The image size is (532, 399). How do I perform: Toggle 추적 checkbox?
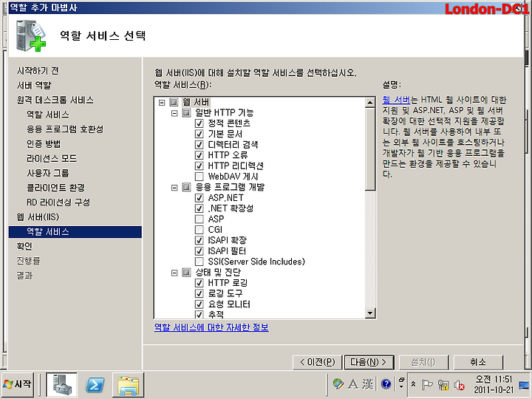pyautogui.click(x=199, y=315)
